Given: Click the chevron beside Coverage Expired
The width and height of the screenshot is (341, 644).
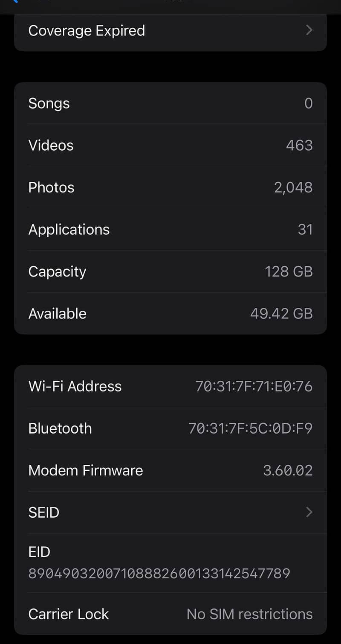Looking at the screenshot, I should point(309,30).
